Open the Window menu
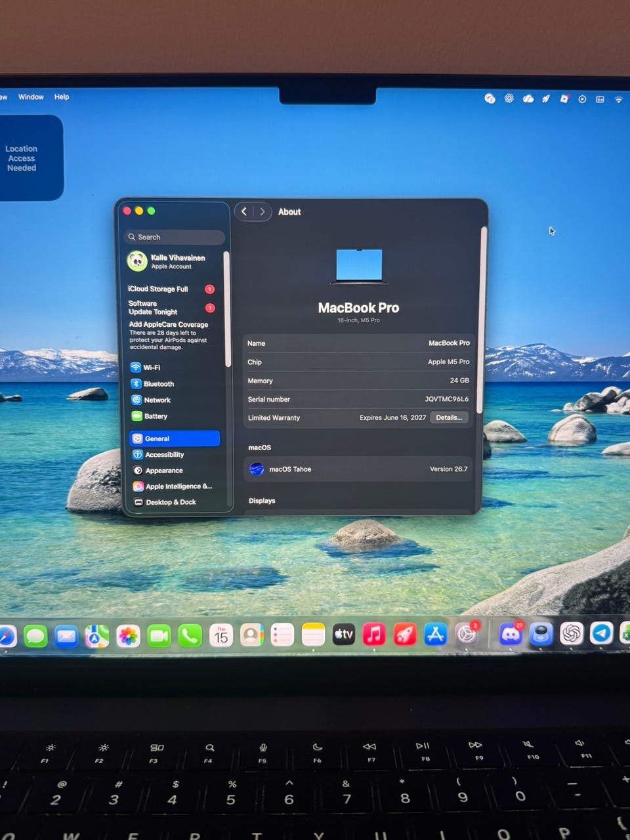The image size is (630, 840). pyautogui.click(x=31, y=96)
